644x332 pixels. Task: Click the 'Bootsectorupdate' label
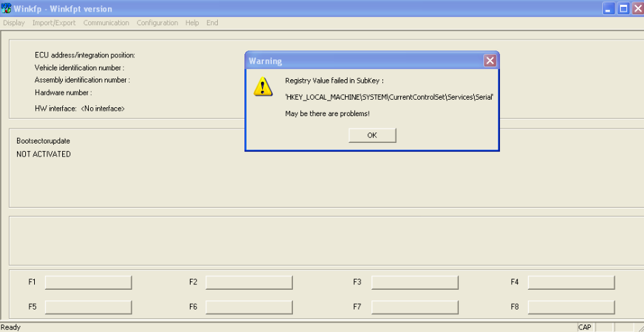43,141
